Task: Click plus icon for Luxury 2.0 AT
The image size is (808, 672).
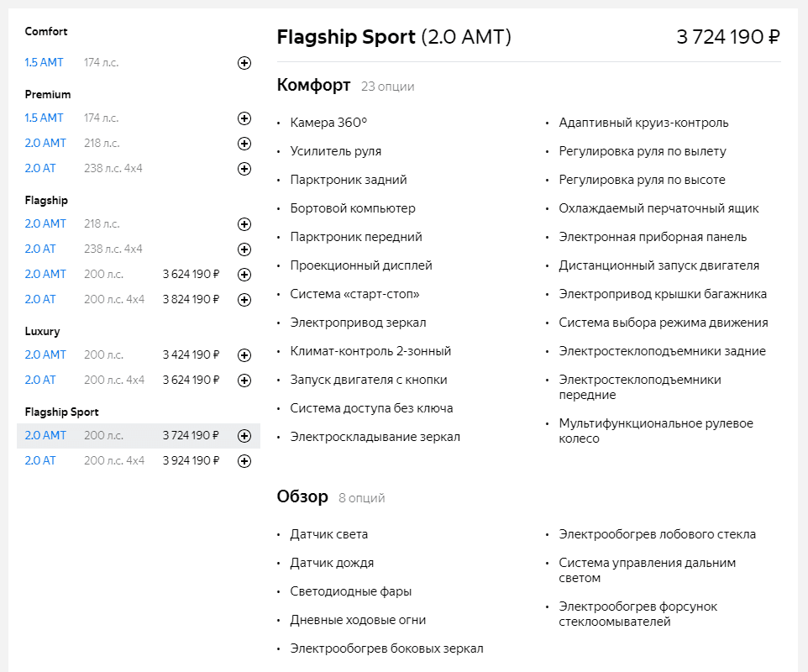Action: [x=244, y=381]
